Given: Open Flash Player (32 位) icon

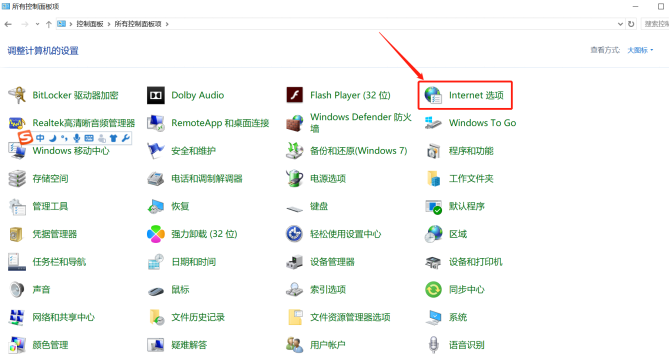Looking at the screenshot, I should point(294,95).
